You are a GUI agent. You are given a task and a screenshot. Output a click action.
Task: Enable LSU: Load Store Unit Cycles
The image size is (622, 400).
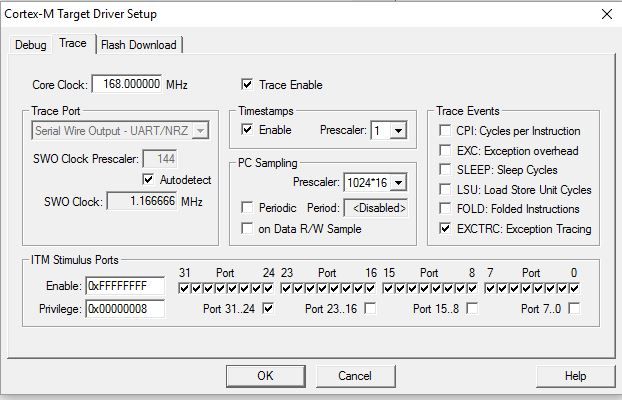click(x=445, y=189)
